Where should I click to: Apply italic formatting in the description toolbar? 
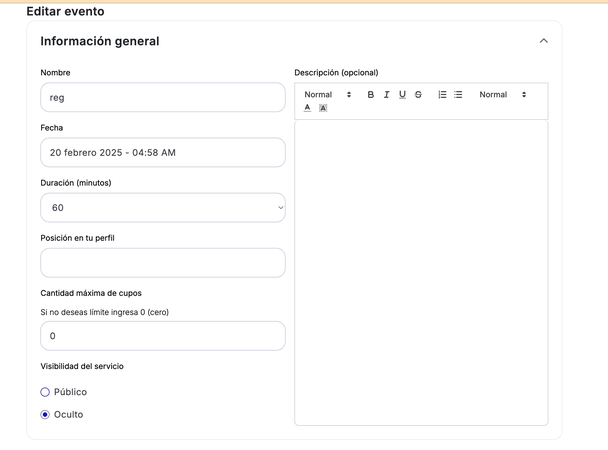tap(386, 95)
